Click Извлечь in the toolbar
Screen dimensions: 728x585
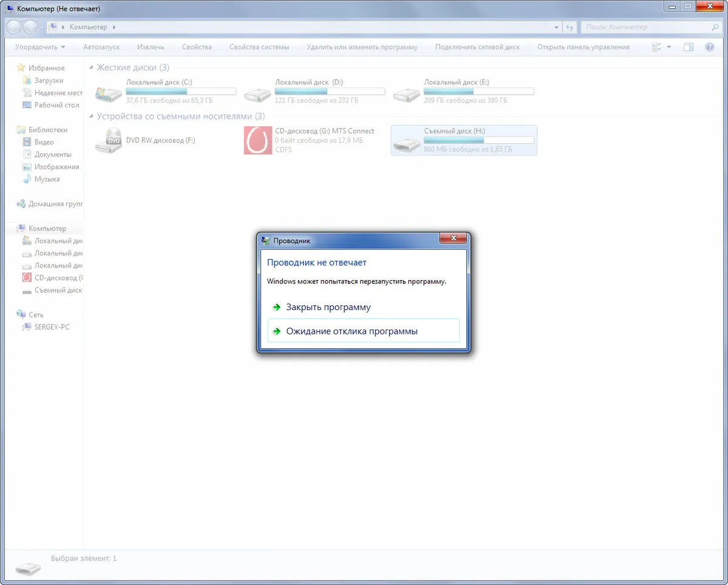(x=150, y=47)
